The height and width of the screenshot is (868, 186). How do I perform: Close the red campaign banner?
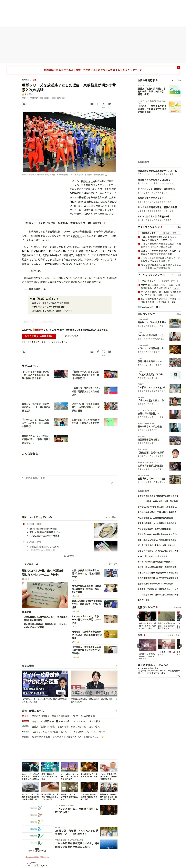point(178,67)
